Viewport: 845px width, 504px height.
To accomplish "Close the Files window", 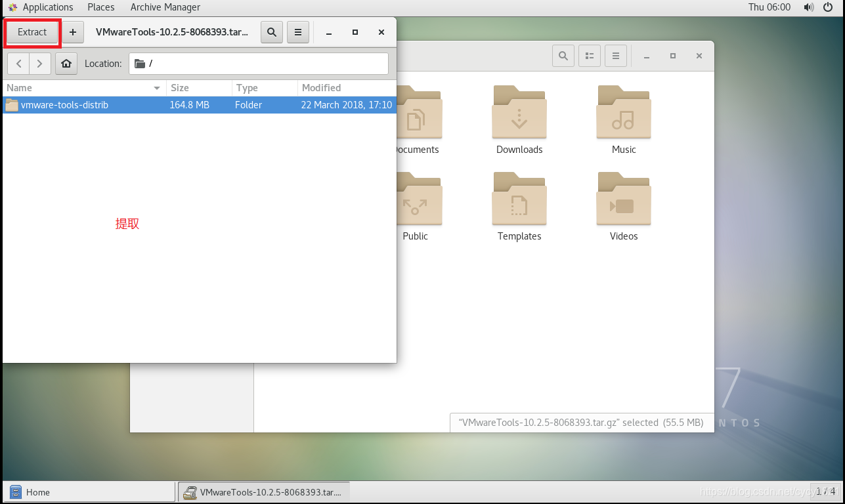I will tap(699, 56).
